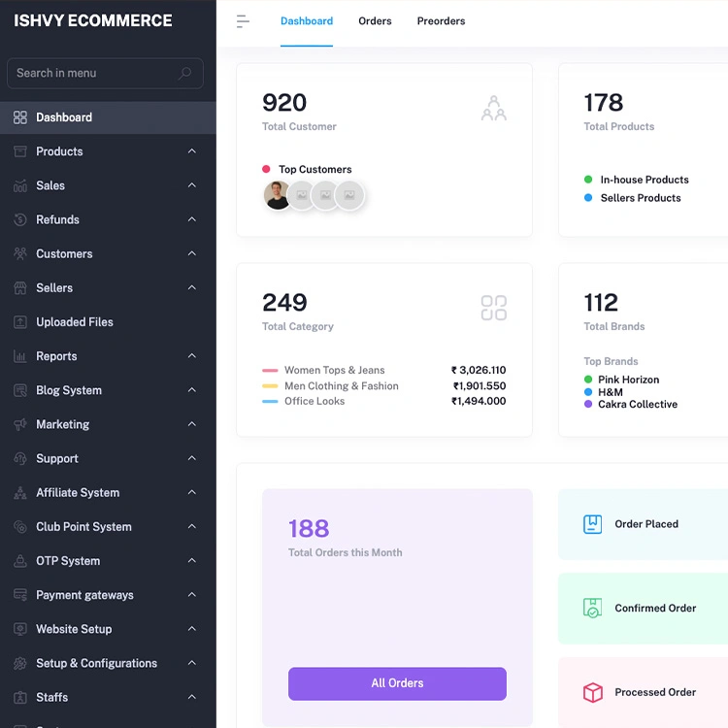Click the first top customer avatar
The height and width of the screenshot is (728, 728).
(278, 195)
